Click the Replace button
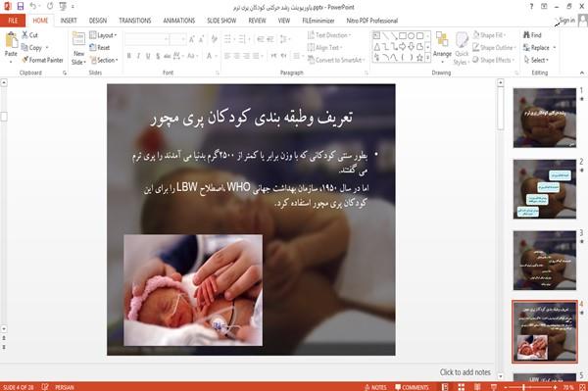The height and width of the screenshot is (391, 588). point(539,48)
